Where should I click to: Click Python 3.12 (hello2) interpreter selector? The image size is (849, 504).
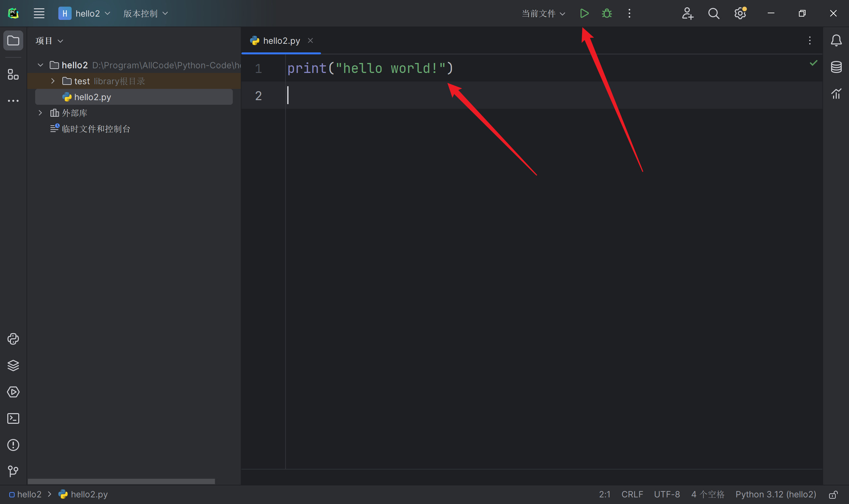[x=776, y=494]
